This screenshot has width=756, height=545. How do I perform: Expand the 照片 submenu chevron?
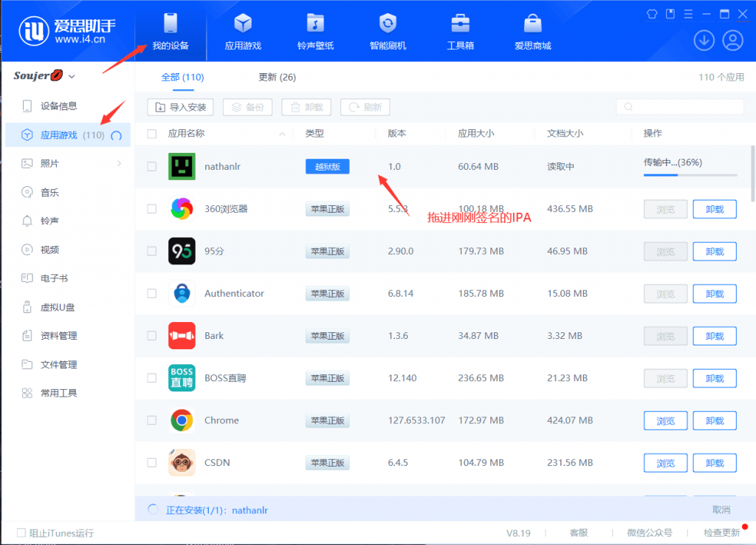click(119, 163)
